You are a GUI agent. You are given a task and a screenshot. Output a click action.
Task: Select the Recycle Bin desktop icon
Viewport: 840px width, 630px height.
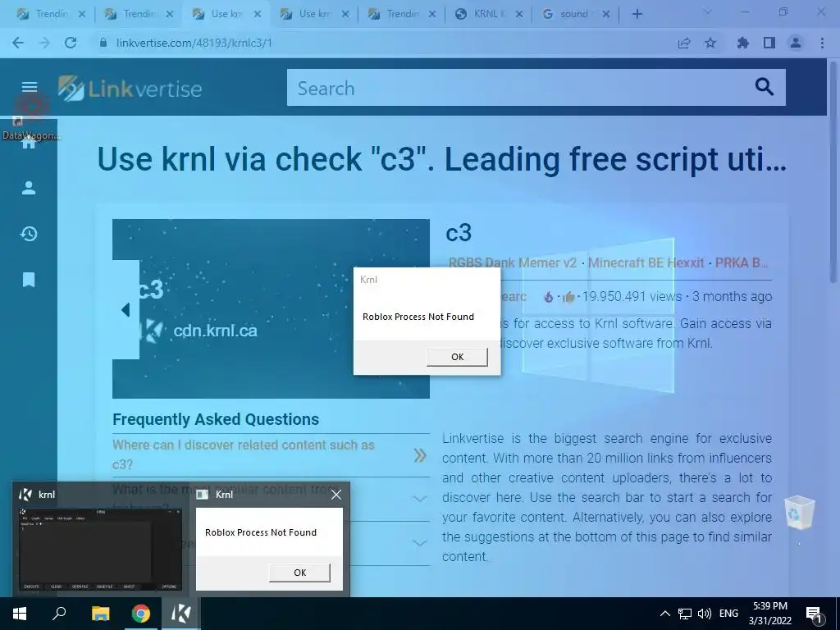pos(799,514)
